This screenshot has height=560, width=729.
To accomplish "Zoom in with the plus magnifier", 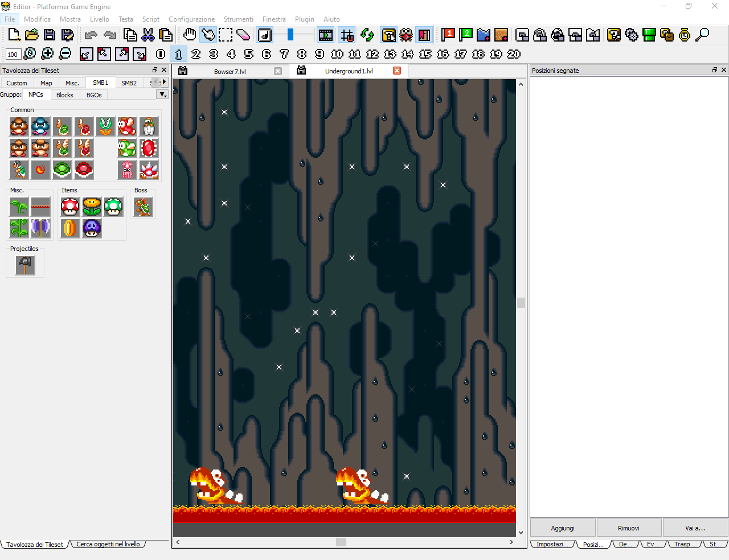I will point(48,53).
